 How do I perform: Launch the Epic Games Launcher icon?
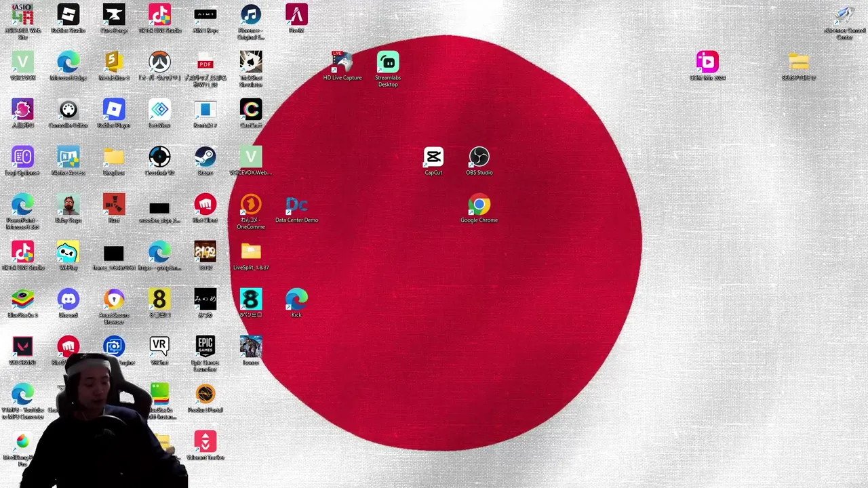coord(205,347)
